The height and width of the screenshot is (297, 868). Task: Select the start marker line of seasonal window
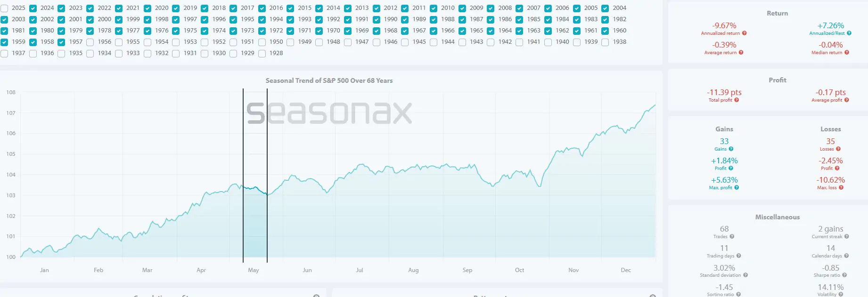[x=243, y=175]
